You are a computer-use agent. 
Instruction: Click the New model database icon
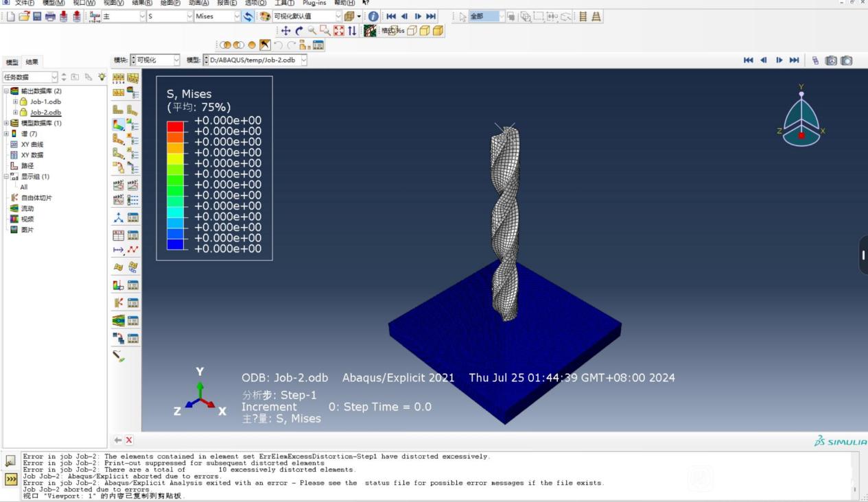click(x=10, y=16)
